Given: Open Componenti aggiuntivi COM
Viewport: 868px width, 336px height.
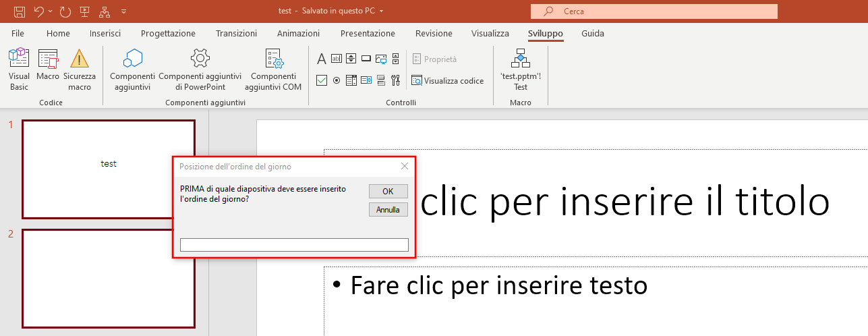Looking at the screenshot, I should pos(273,69).
